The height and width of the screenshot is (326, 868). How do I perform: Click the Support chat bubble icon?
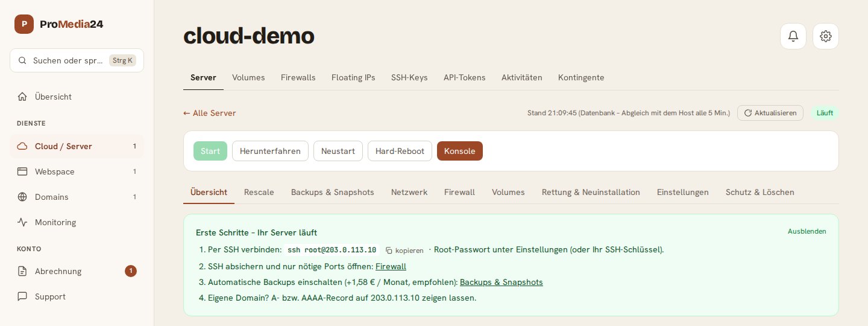click(x=22, y=296)
